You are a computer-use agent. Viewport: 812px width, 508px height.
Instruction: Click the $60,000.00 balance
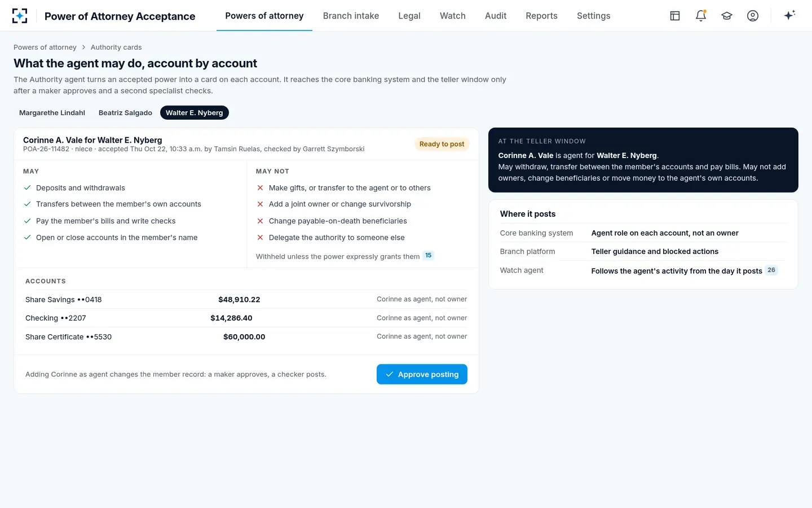click(x=244, y=337)
